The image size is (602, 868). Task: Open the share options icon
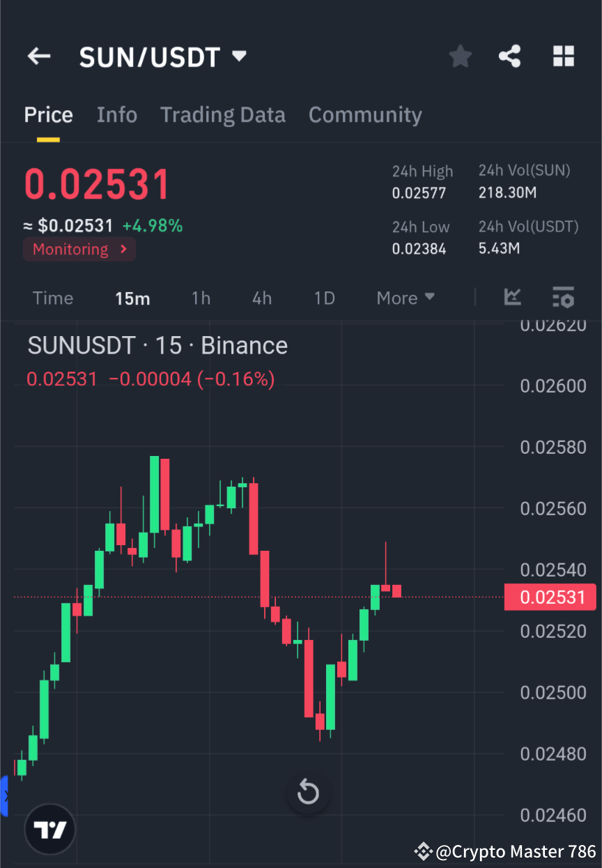click(x=510, y=56)
